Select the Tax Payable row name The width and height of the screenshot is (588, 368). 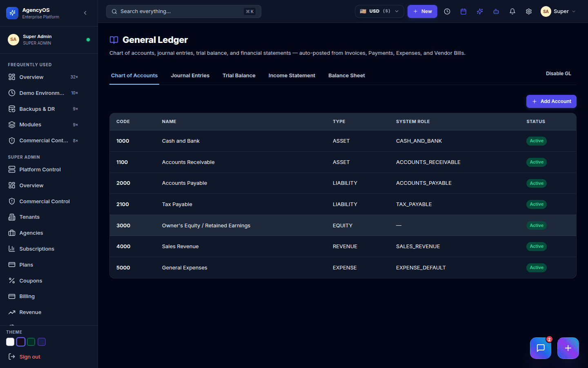pyautogui.click(x=177, y=204)
